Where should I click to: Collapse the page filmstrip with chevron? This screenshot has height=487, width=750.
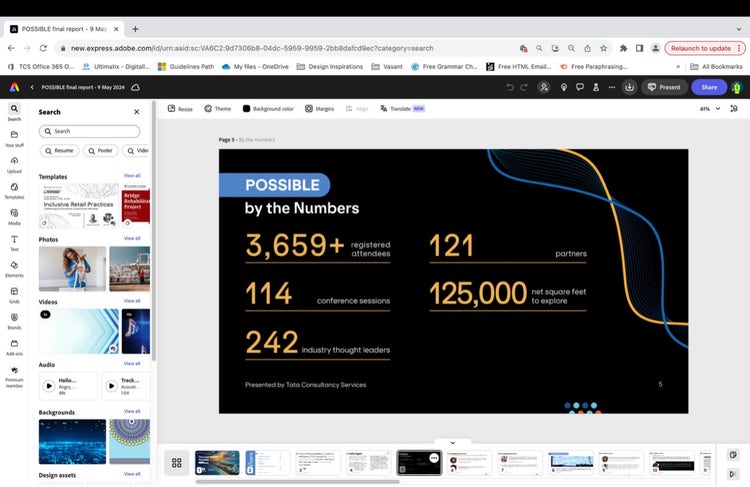[x=452, y=442]
